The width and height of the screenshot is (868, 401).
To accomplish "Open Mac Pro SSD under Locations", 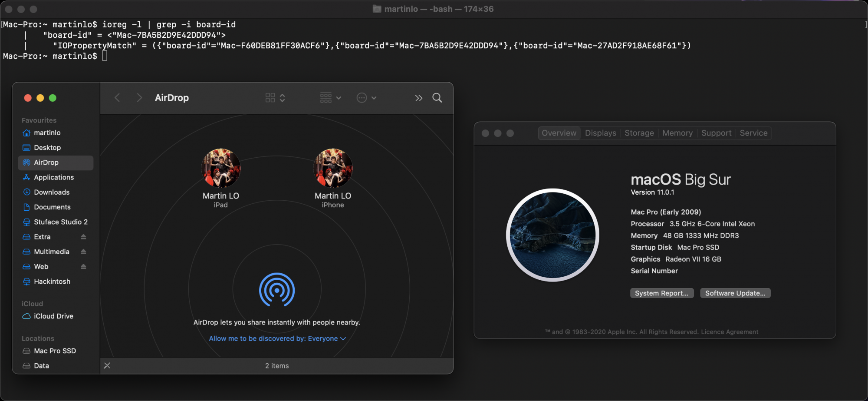I will click(x=56, y=351).
